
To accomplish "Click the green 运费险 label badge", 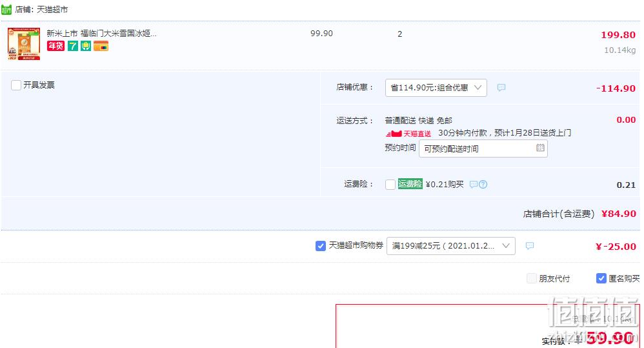I will [410, 183].
